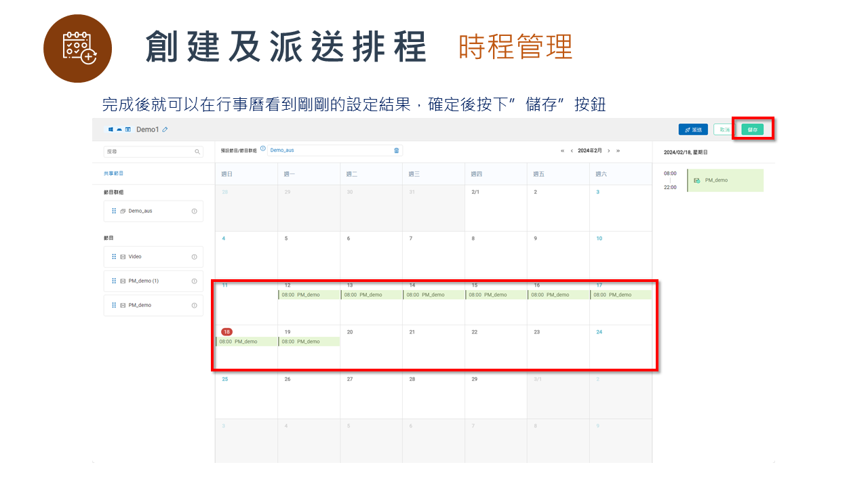Select the Windows platform icon beside Demo1

pyautogui.click(x=111, y=129)
